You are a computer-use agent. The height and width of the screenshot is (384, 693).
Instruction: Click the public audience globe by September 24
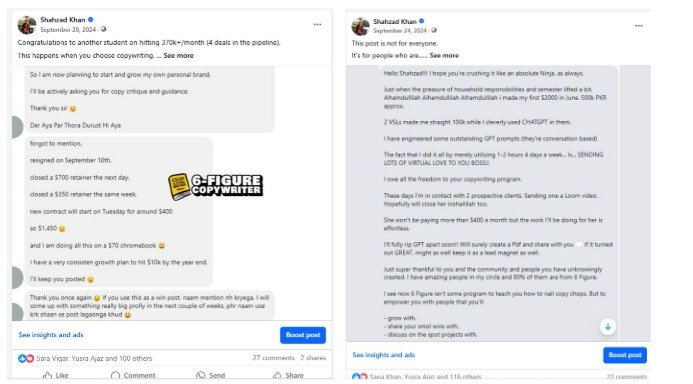point(434,30)
